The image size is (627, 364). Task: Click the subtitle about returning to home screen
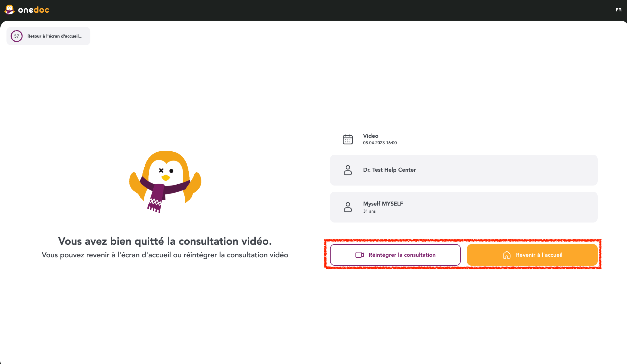point(165,255)
